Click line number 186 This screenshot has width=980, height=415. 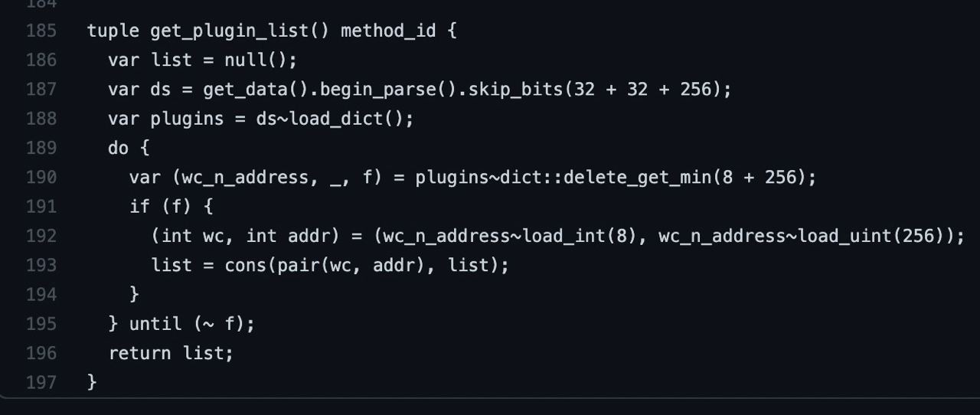click(41, 60)
